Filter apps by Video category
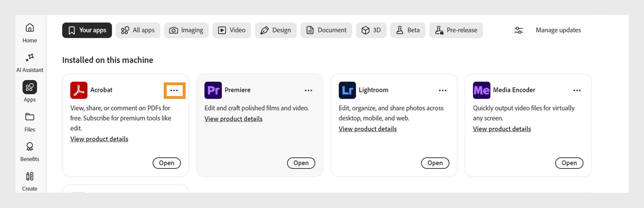 pos(232,30)
